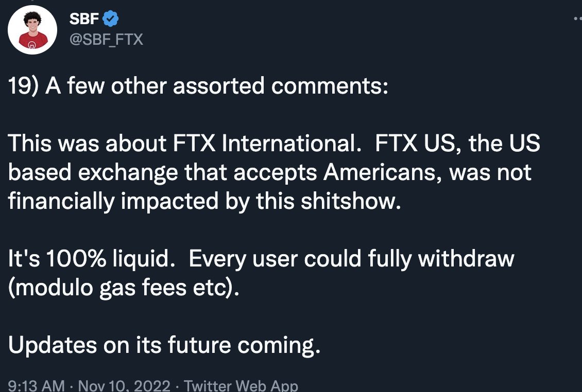Click the 9:13 AM timestamp
This screenshot has height=392, width=582.
(x=36, y=385)
